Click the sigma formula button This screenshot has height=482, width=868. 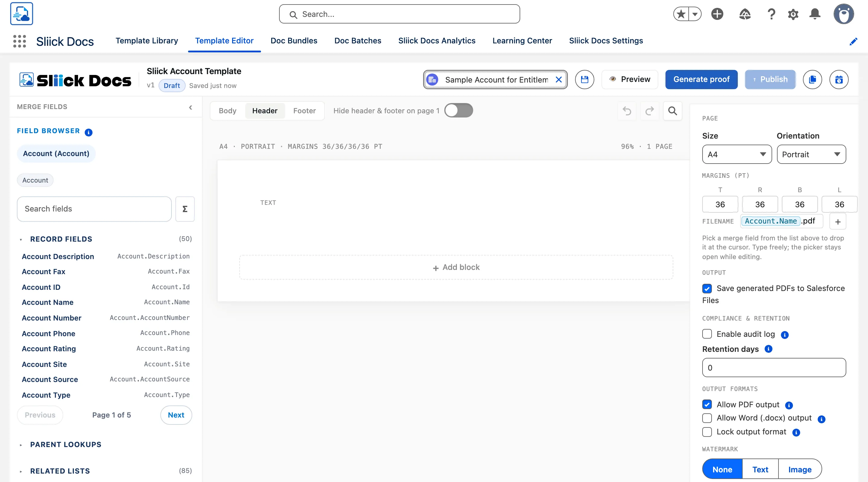point(185,209)
